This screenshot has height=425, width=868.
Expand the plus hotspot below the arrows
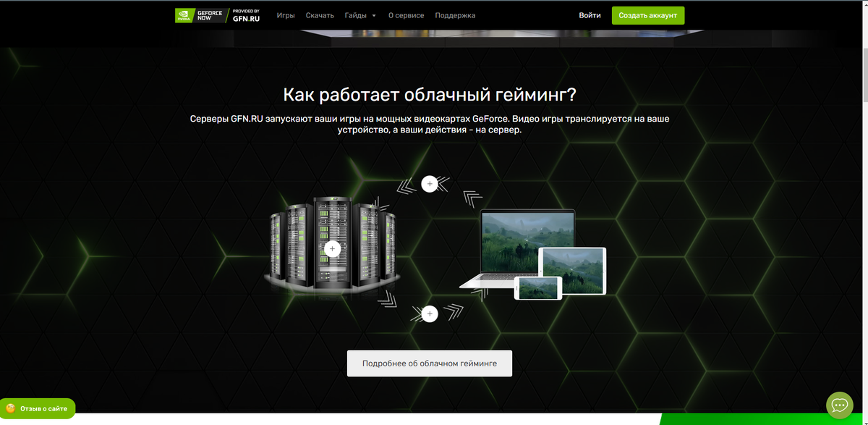(430, 314)
